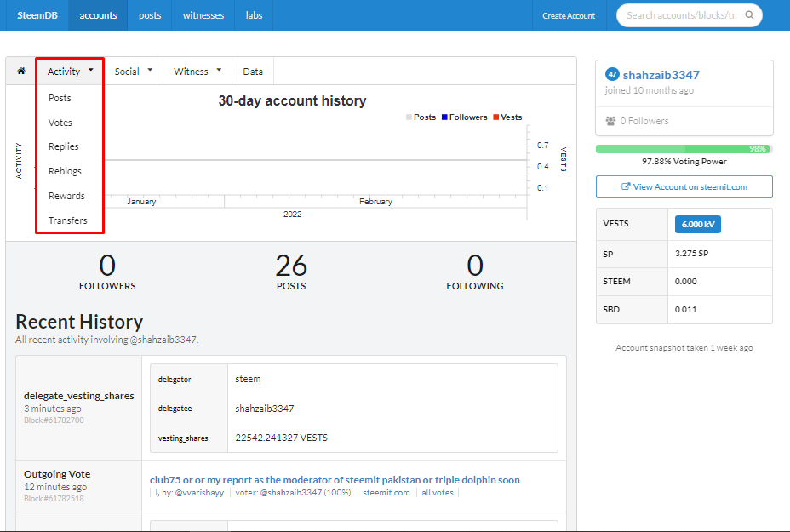Click Block #61782518 text
The image size is (790, 532).
pyautogui.click(x=54, y=498)
